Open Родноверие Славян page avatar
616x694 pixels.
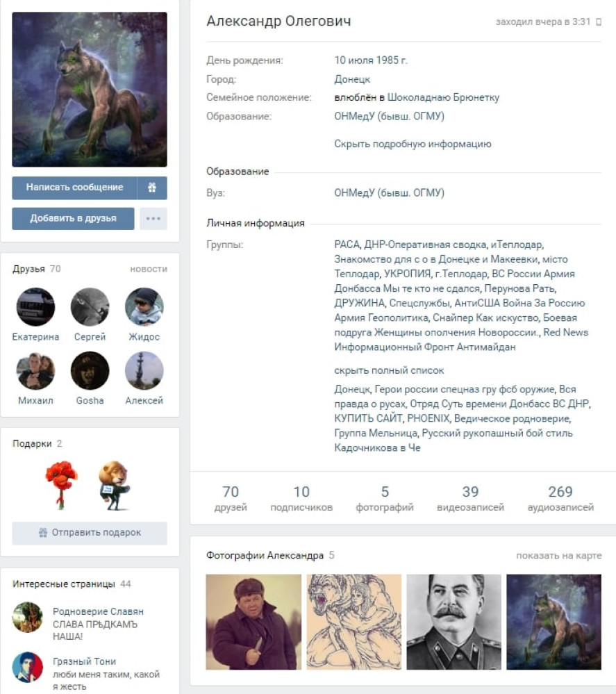coord(28,617)
